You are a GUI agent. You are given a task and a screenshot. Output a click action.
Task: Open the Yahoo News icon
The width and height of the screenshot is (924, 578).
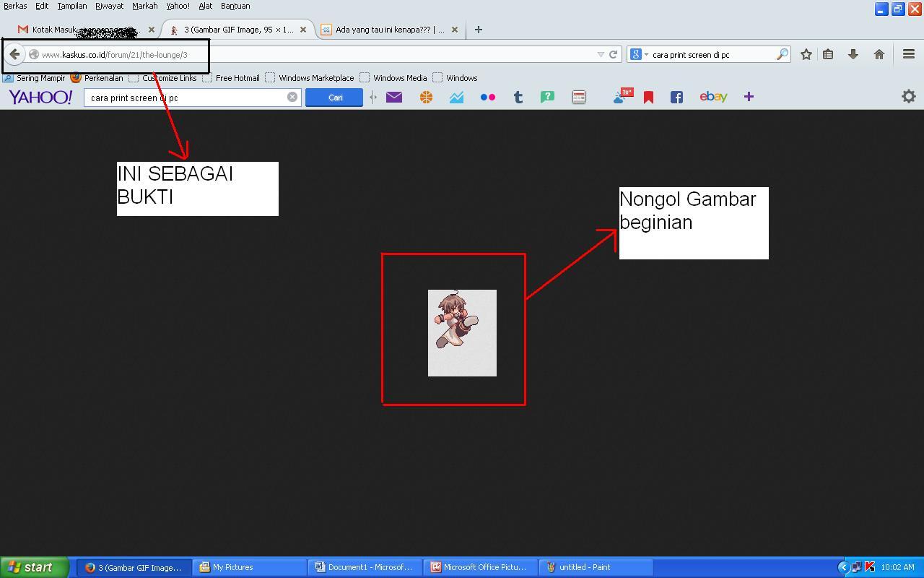[x=579, y=97]
